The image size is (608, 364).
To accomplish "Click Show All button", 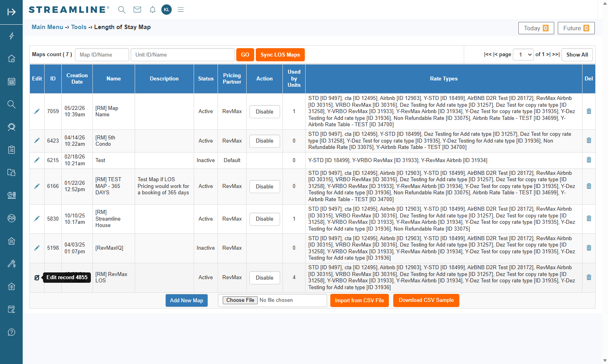I will [577, 55].
